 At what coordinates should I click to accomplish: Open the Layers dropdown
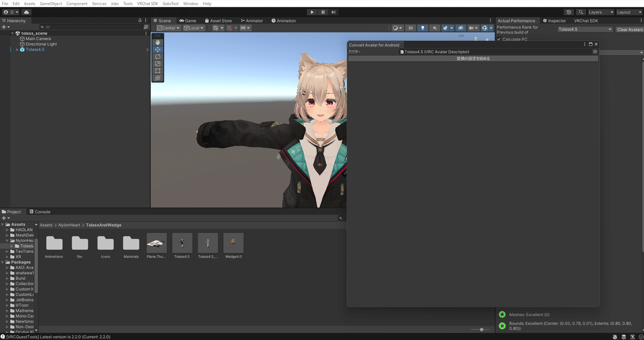coord(600,12)
